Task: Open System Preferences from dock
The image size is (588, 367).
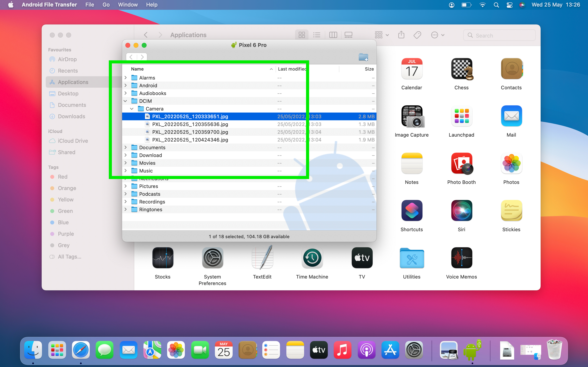Action: pos(414,350)
